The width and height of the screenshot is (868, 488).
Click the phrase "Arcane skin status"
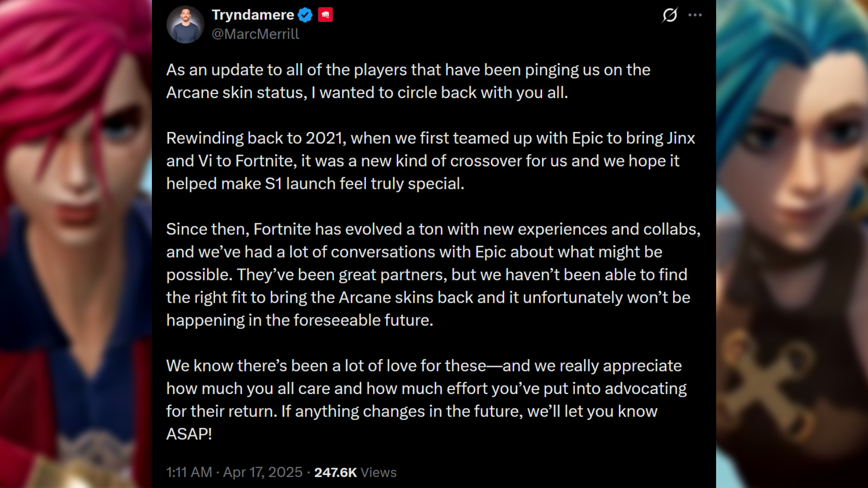237,93
